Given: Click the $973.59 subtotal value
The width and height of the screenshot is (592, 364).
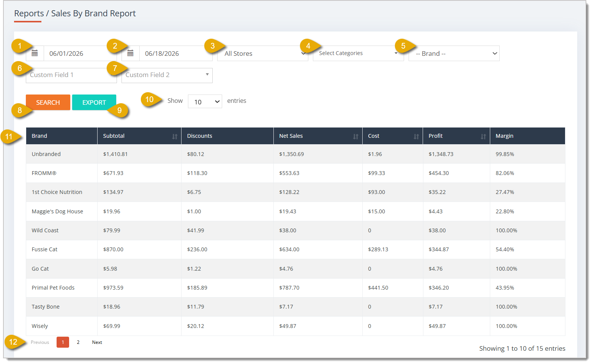Looking at the screenshot, I should 113,288.
